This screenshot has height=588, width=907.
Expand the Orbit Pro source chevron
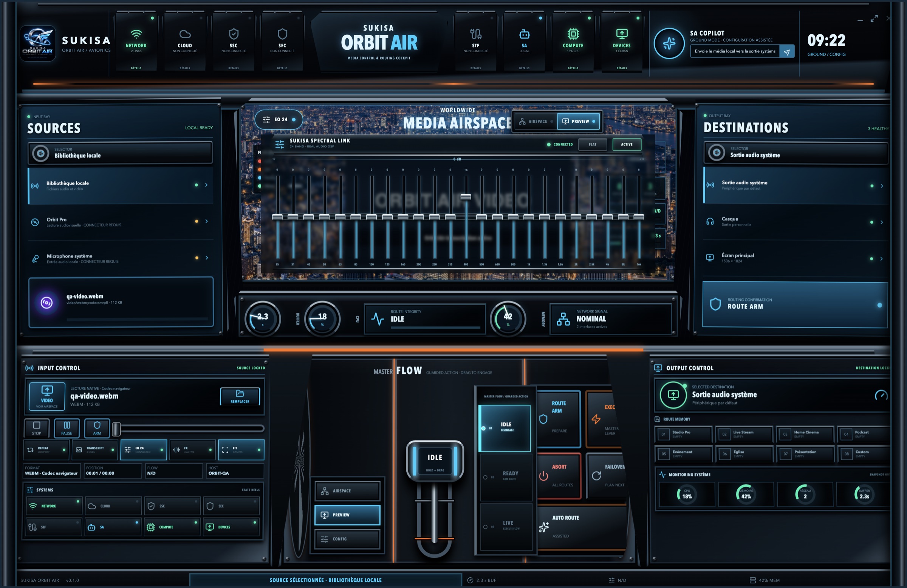(207, 221)
